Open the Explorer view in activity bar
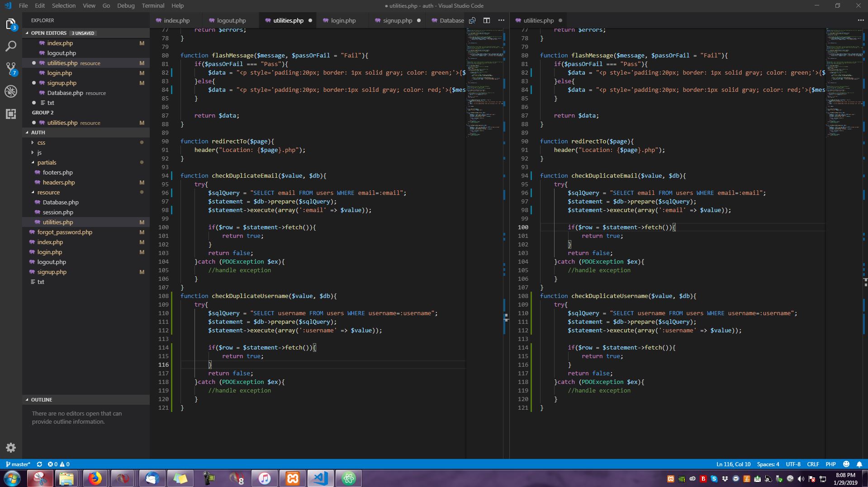Image resolution: width=868 pixels, height=487 pixels. pyautogui.click(x=11, y=24)
